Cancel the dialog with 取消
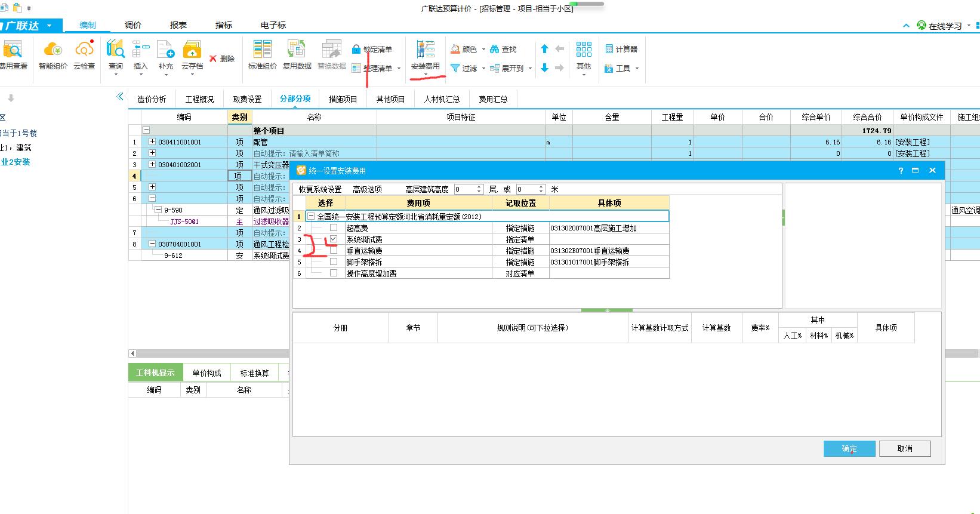980x514 pixels. (905, 448)
